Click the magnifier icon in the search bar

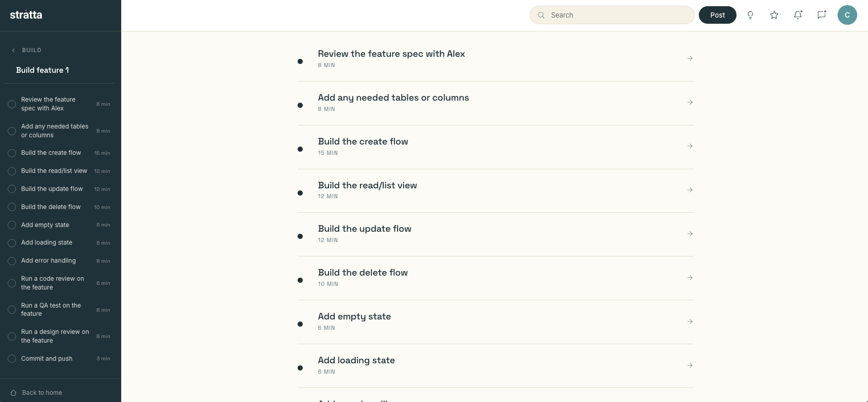(541, 15)
